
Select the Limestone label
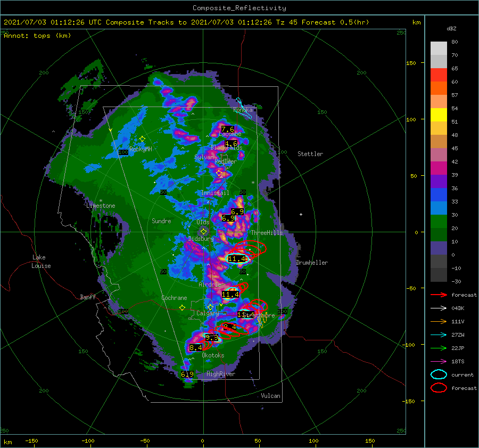[101, 206]
